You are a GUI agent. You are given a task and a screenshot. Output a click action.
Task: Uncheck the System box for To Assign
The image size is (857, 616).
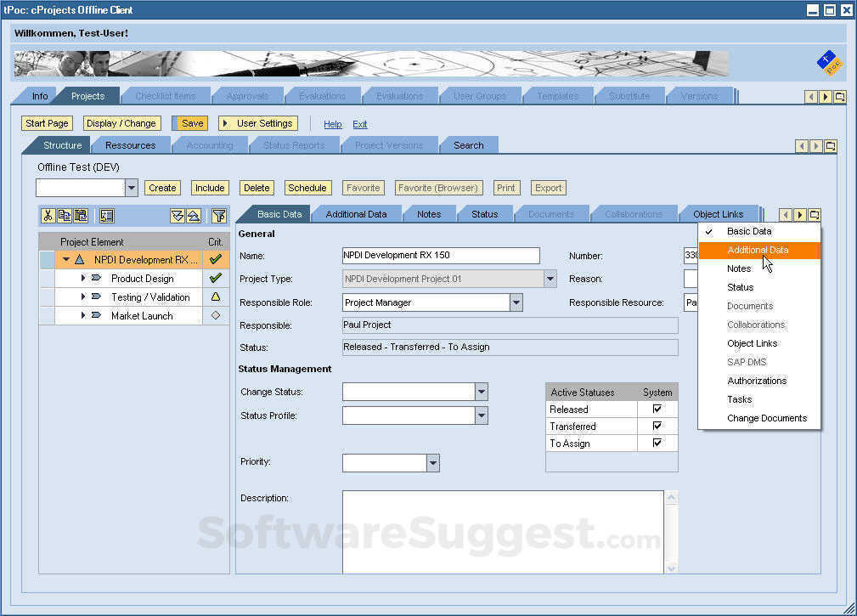[x=657, y=443]
